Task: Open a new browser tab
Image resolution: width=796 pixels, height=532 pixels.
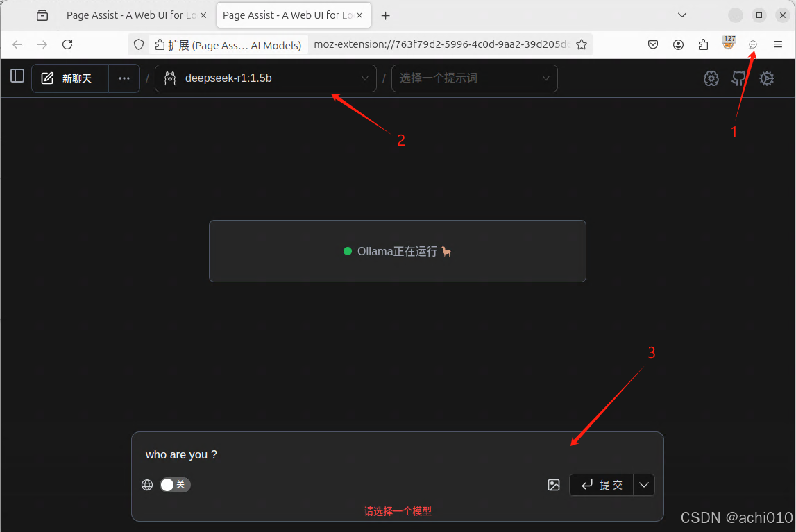Action: point(386,16)
